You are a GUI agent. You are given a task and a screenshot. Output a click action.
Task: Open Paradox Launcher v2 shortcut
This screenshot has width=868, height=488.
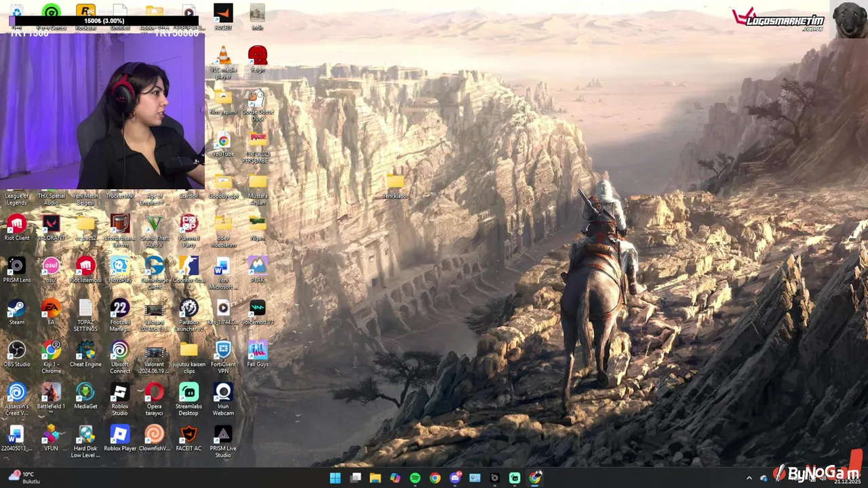pyautogui.click(x=189, y=315)
